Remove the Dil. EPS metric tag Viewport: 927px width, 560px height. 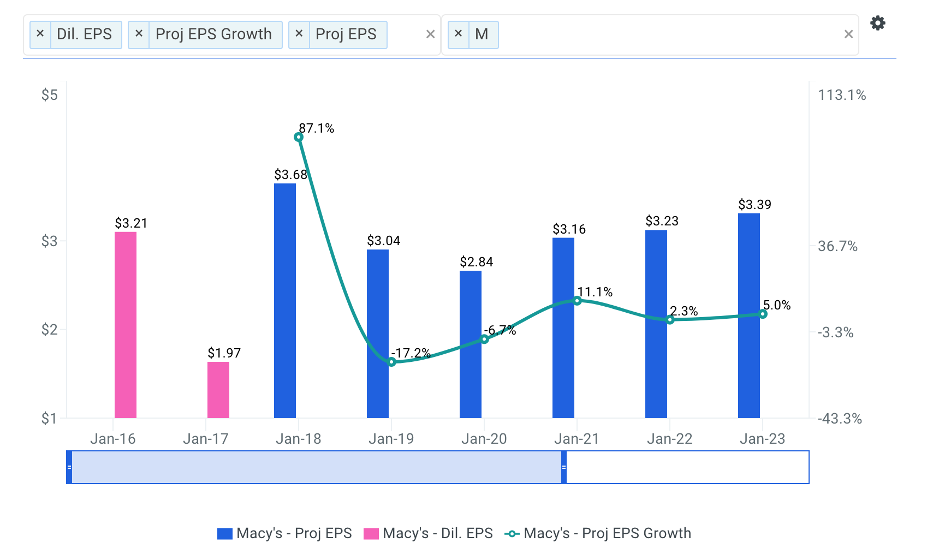tap(40, 34)
